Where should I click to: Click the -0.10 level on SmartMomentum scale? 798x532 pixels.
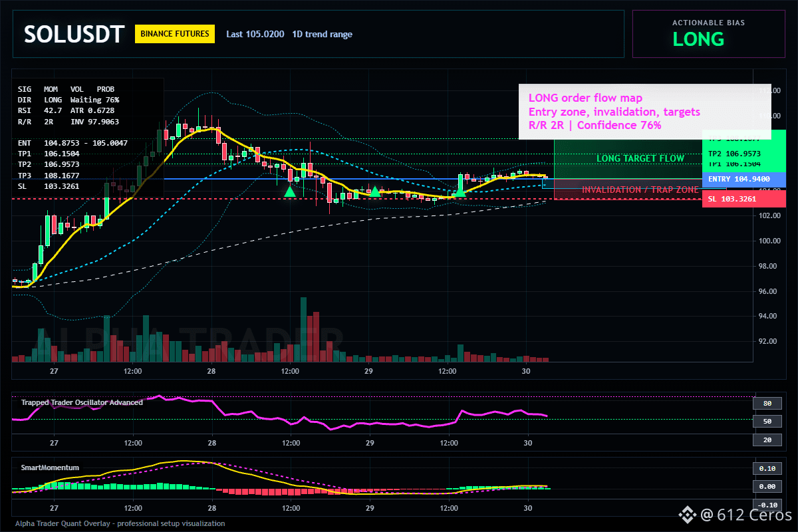coord(767,505)
